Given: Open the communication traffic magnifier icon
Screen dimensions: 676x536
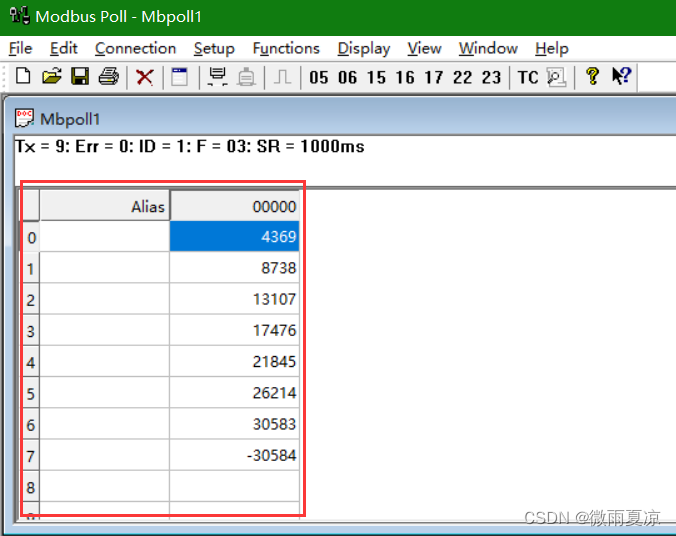Looking at the screenshot, I should 556,77.
